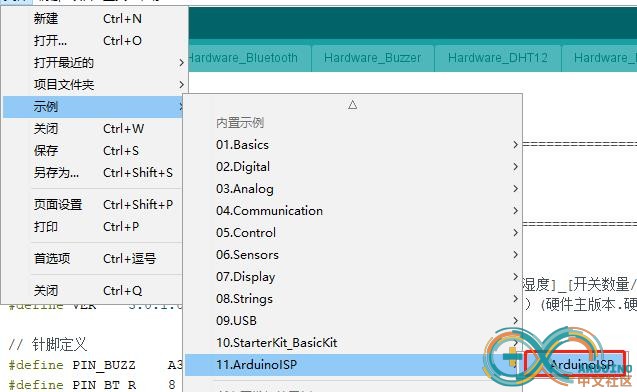Viewport: 637px width, 392px height.
Task: Select 打印 menu item
Action: (x=94, y=226)
